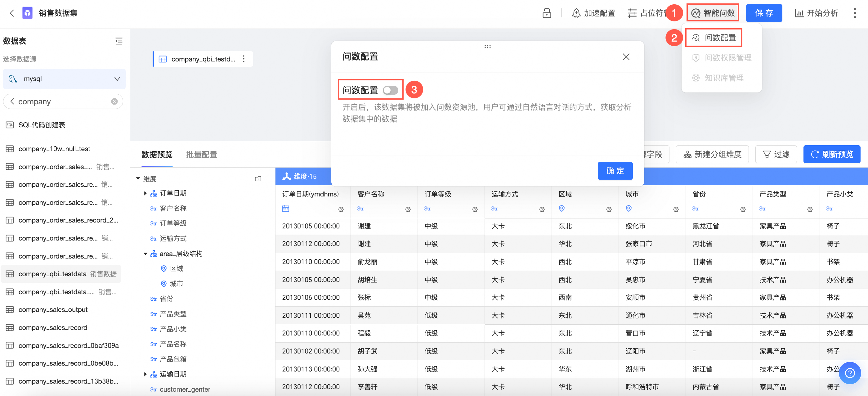Image resolution: width=868 pixels, height=396 pixels.
Task: Switch to the 批量配置 tab
Action: 202,155
